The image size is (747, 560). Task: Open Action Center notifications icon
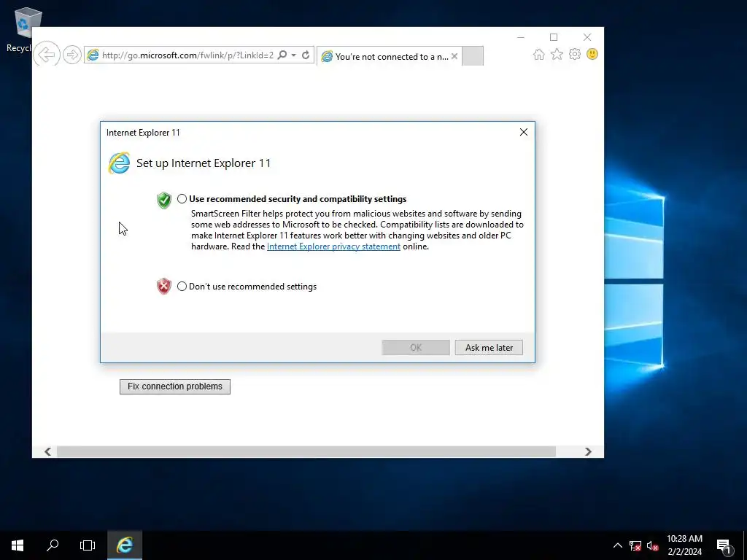724,545
